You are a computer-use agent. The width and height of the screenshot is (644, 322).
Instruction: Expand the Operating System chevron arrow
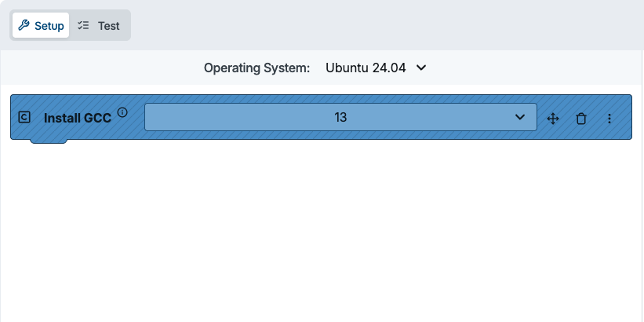pos(421,68)
